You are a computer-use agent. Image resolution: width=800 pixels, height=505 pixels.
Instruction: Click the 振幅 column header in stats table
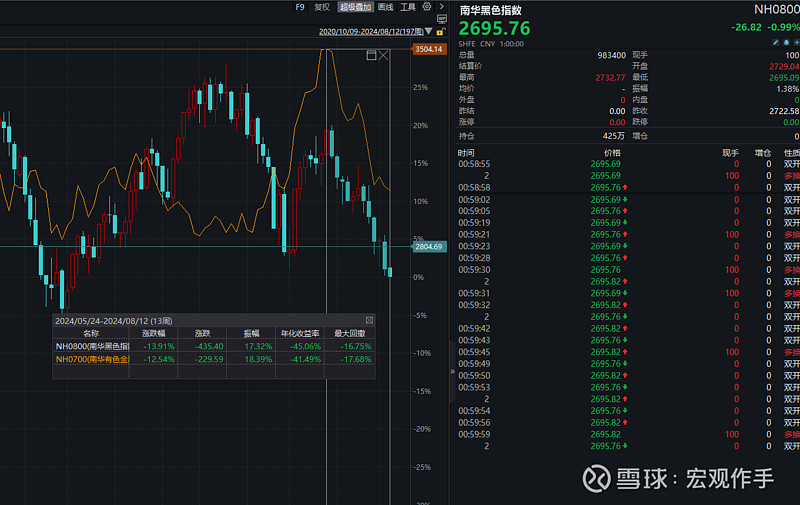(x=252, y=334)
